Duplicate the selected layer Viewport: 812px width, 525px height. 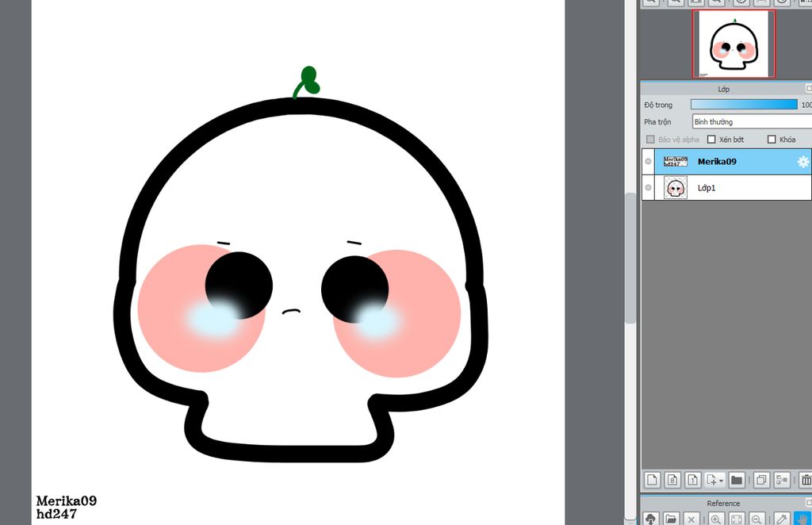[761, 480]
